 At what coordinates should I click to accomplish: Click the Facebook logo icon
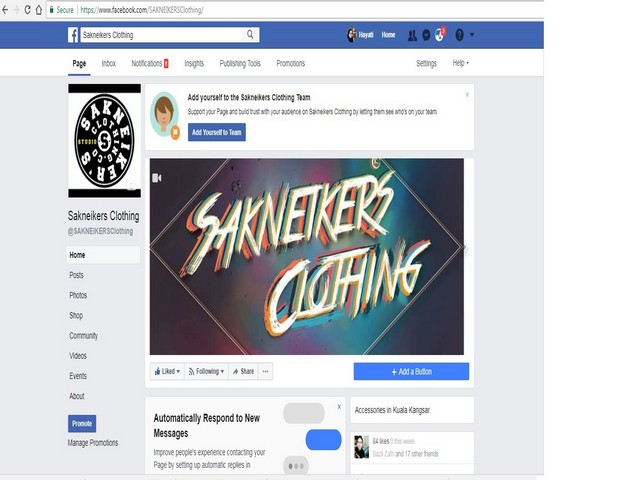[73, 35]
